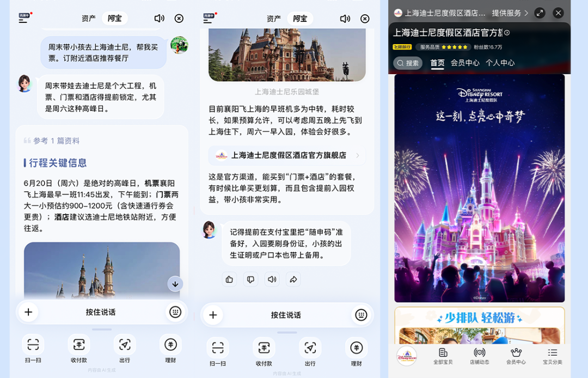This screenshot has width=588, height=378.
Task: Open 店铺动态 in the store bottom bar
Action: click(479, 356)
